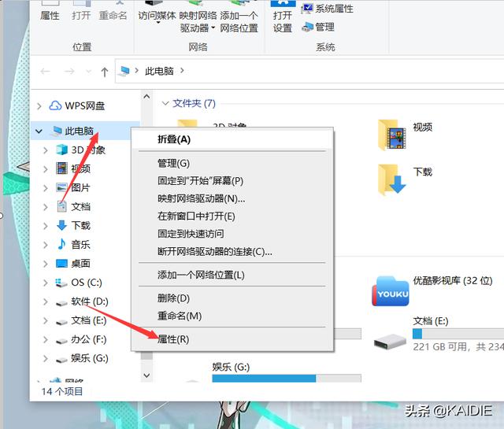
Task: Click the 音乐 note icon in sidebar
Action: 61,244
